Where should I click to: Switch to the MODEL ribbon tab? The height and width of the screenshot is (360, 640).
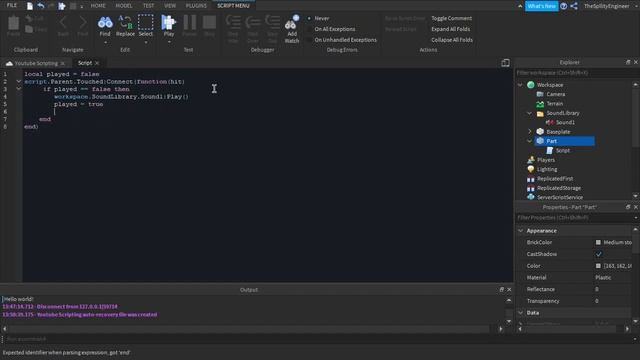tap(124, 6)
